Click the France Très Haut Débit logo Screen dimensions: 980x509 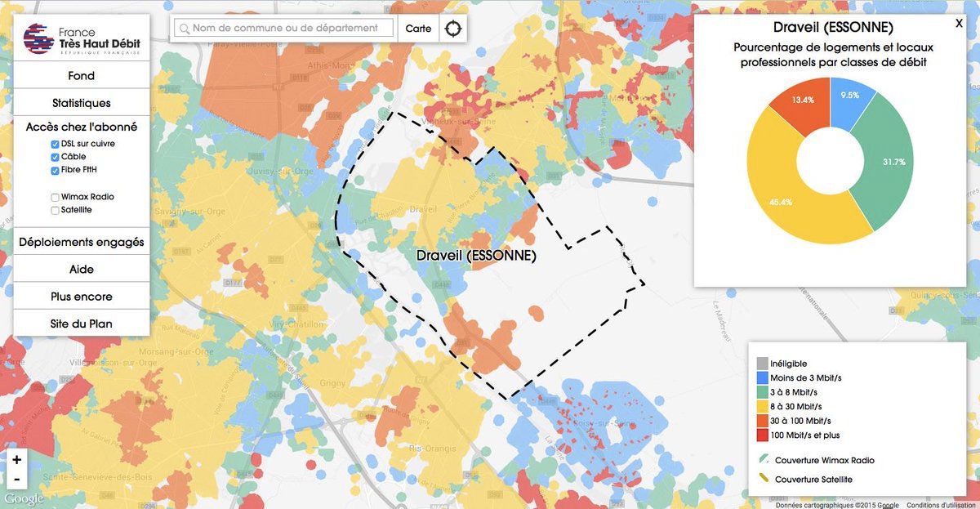tap(81, 38)
